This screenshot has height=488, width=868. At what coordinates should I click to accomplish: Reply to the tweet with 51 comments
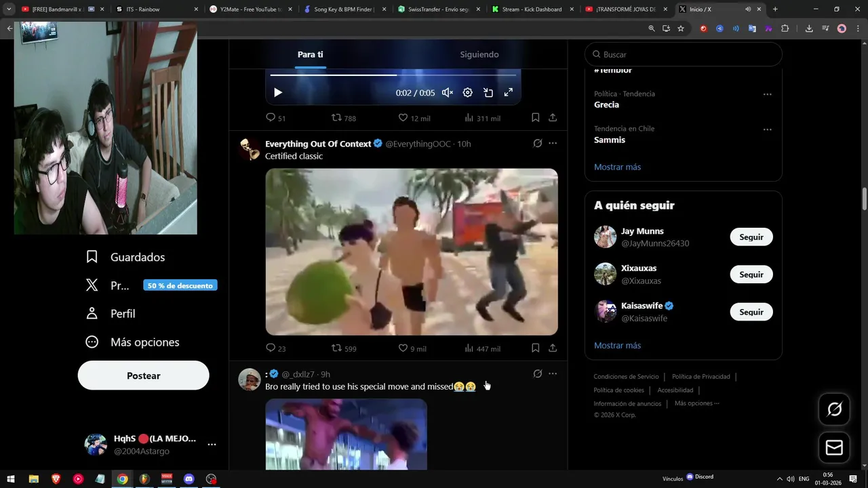275,118
